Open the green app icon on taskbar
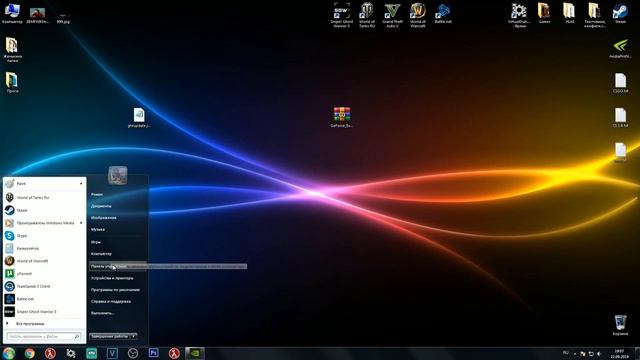This screenshot has width=640, height=360. pos(91,353)
